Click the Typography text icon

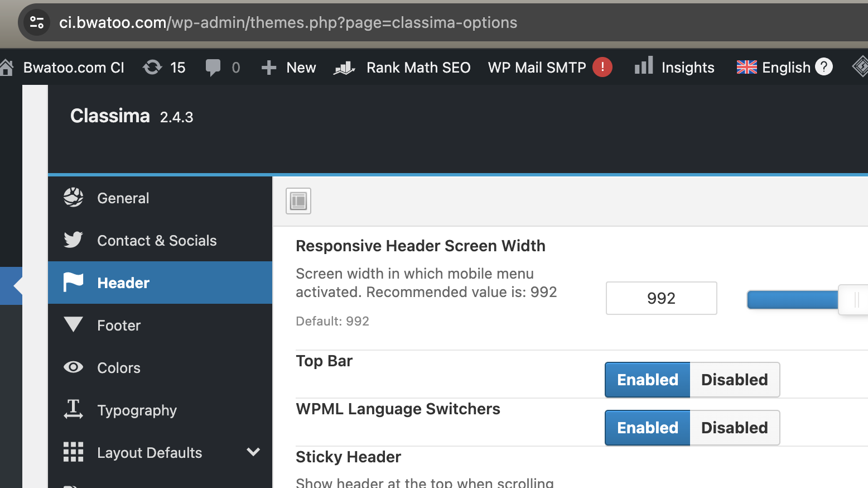click(x=73, y=409)
